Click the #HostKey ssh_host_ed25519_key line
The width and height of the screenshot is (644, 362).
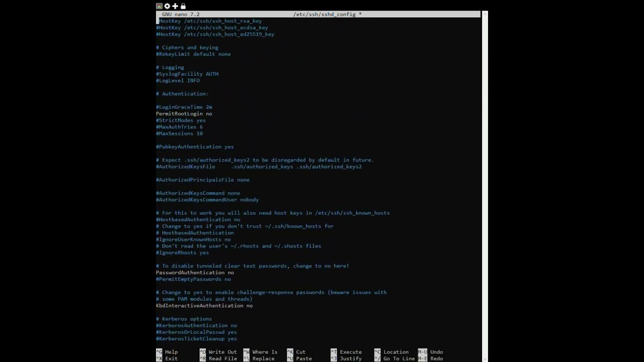215,34
